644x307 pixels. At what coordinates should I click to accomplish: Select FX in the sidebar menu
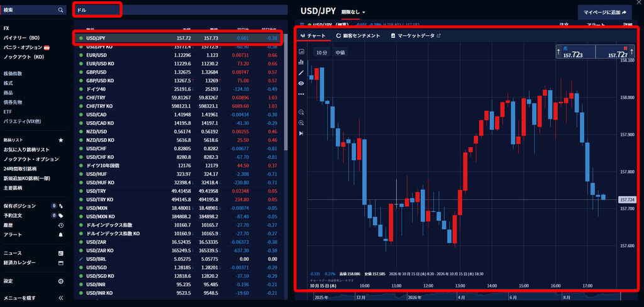[6, 28]
